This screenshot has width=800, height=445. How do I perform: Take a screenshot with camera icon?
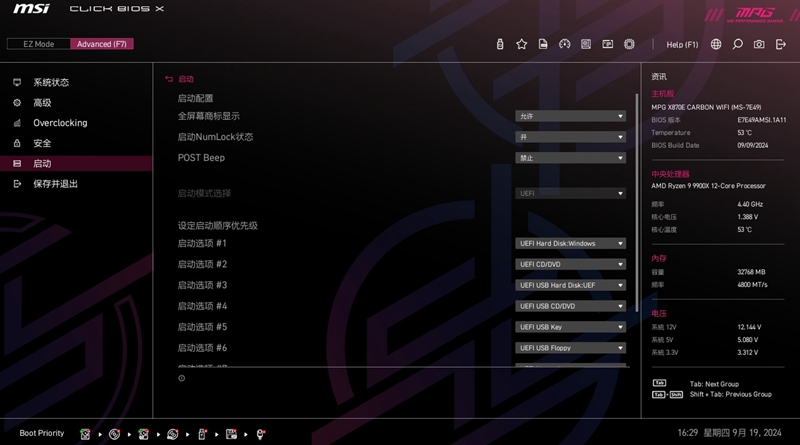[x=759, y=44]
